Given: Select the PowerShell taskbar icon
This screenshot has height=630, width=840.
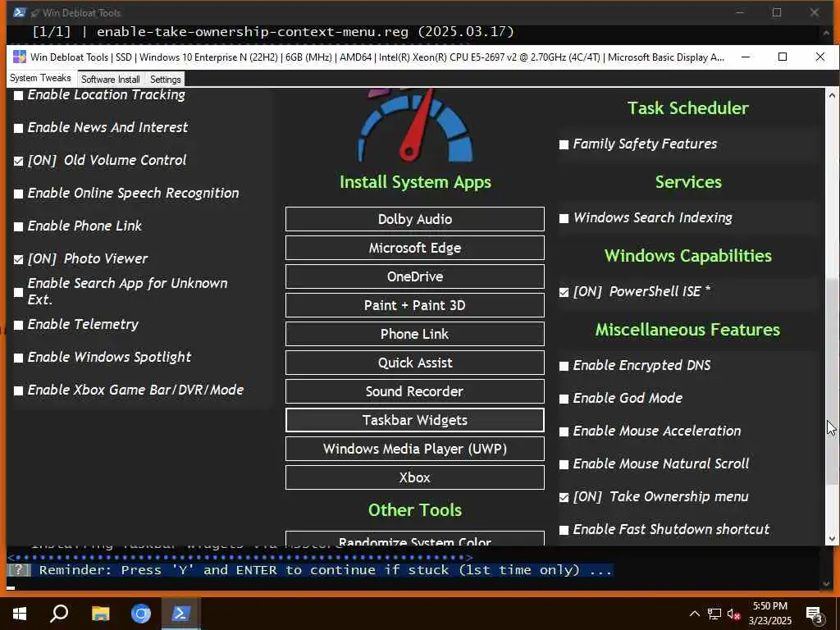Looking at the screenshot, I should [180, 614].
